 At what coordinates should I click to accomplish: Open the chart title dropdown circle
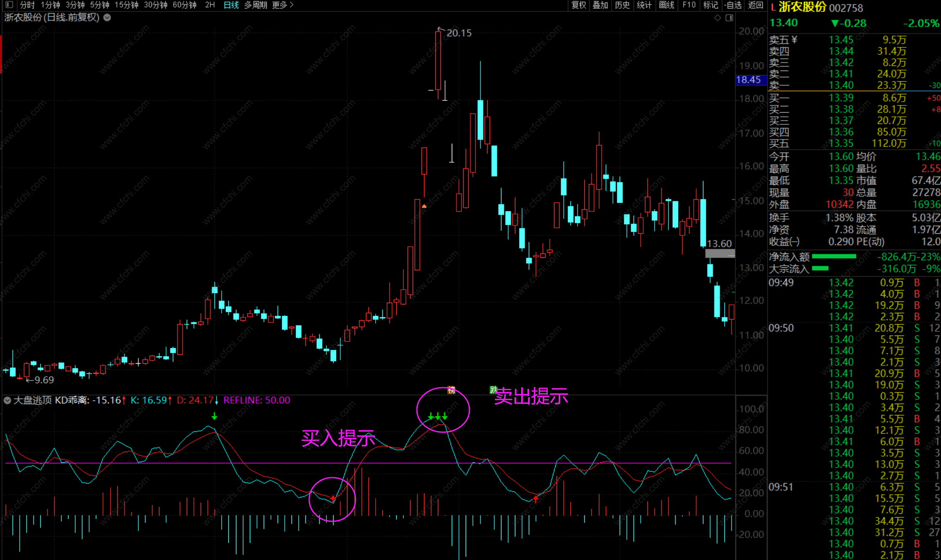tap(107, 18)
